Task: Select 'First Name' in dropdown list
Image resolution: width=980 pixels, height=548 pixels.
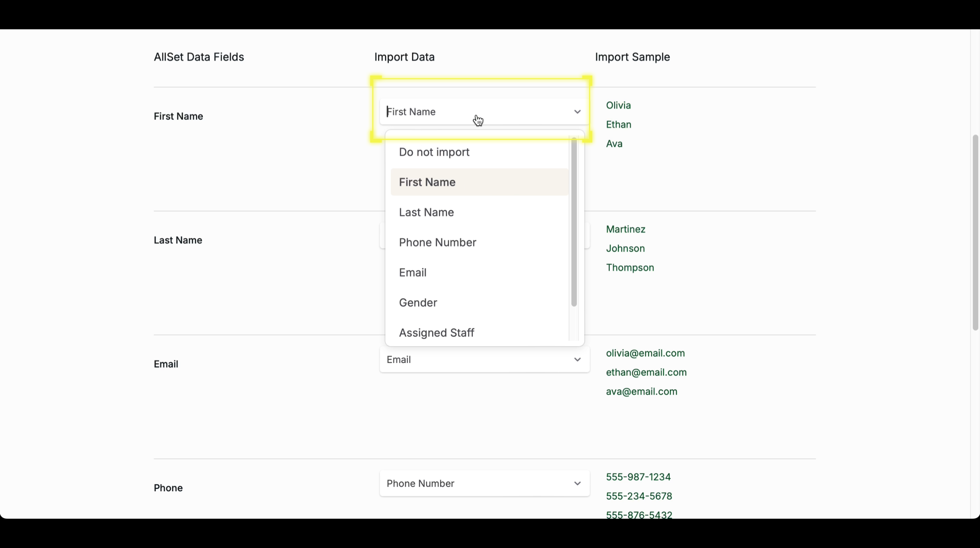Action: (x=427, y=182)
